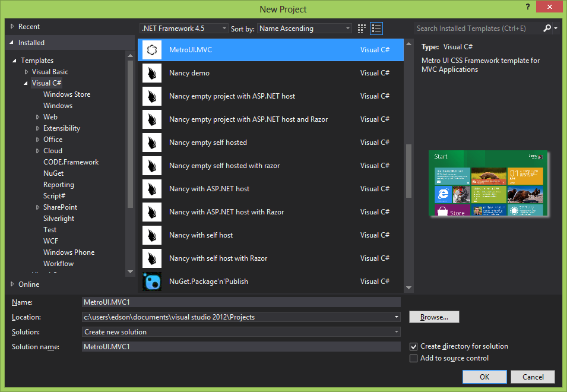The width and height of the screenshot is (567, 392).
Task: Click the template list scrollbar thumb
Action: [x=409, y=171]
